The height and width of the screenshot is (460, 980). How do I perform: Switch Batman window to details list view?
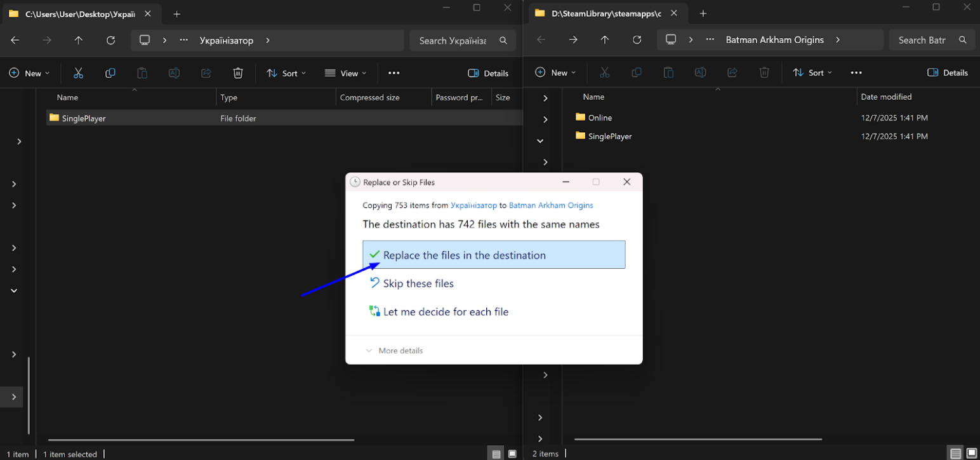click(956, 453)
